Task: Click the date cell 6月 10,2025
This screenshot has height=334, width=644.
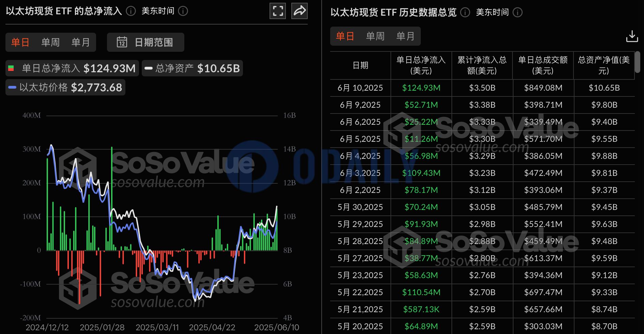Action: 361,88
